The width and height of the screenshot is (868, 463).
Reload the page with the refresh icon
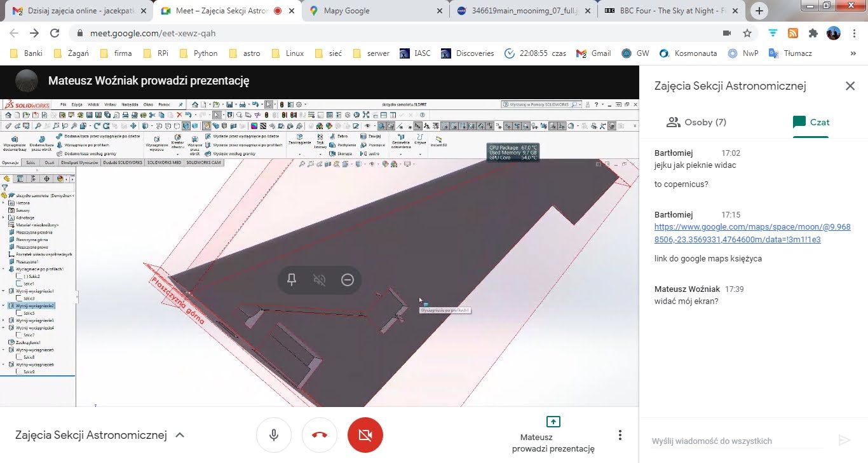pos(55,33)
